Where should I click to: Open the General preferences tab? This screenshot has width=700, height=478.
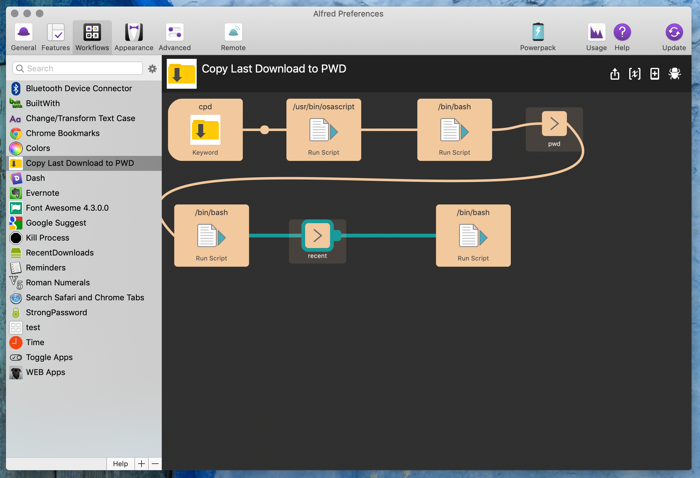point(23,37)
